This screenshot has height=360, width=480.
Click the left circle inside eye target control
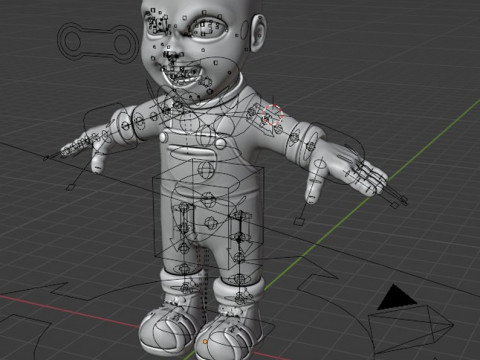pyautogui.click(x=72, y=41)
